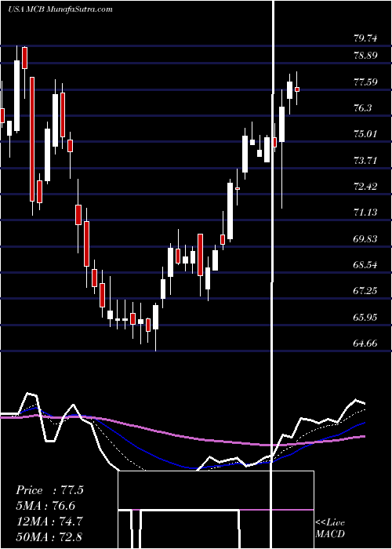
Task: Select the 71.13 price level label
Action: click(x=365, y=213)
